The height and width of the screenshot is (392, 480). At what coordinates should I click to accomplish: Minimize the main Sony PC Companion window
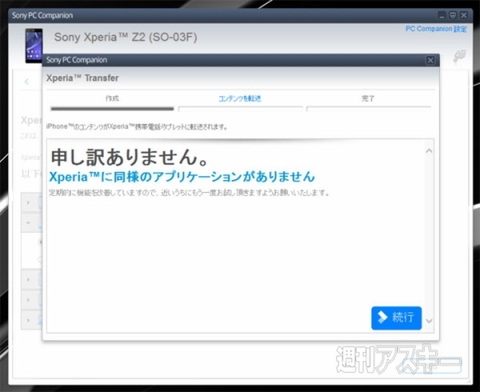442,15
